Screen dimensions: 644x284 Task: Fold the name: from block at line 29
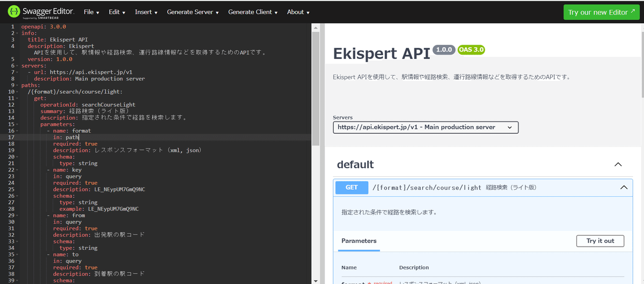point(18,215)
